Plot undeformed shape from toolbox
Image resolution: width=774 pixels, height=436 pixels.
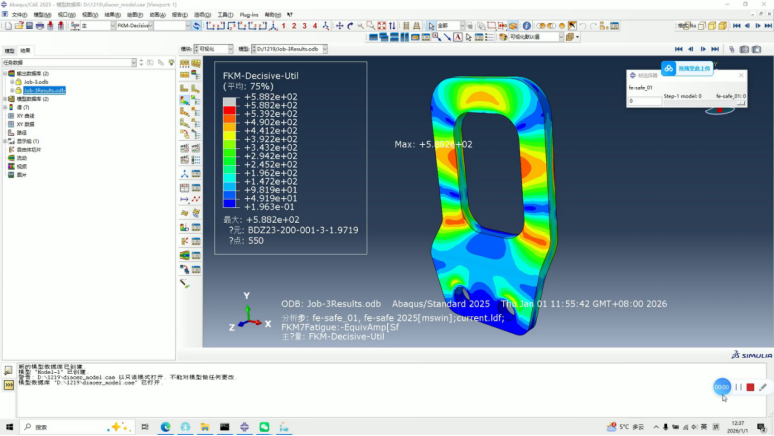(185, 88)
